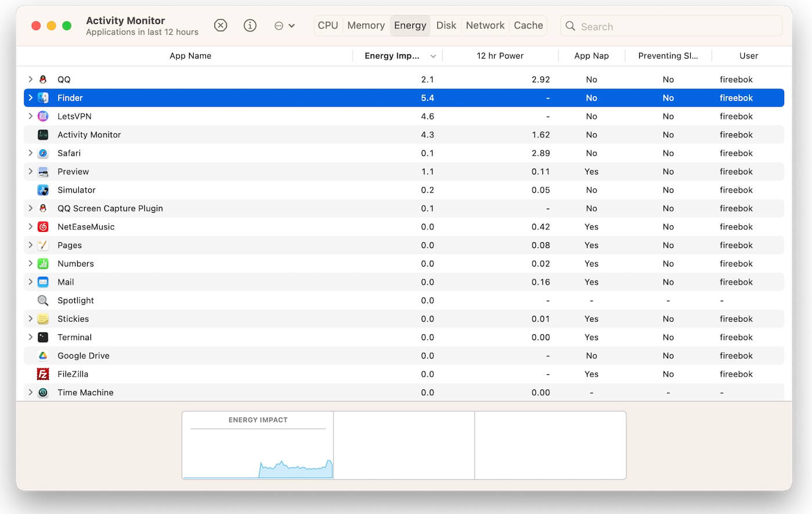This screenshot has width=812, height=514.
Task: Select the NetEaseMusic icon
Action: pos(43,227)
